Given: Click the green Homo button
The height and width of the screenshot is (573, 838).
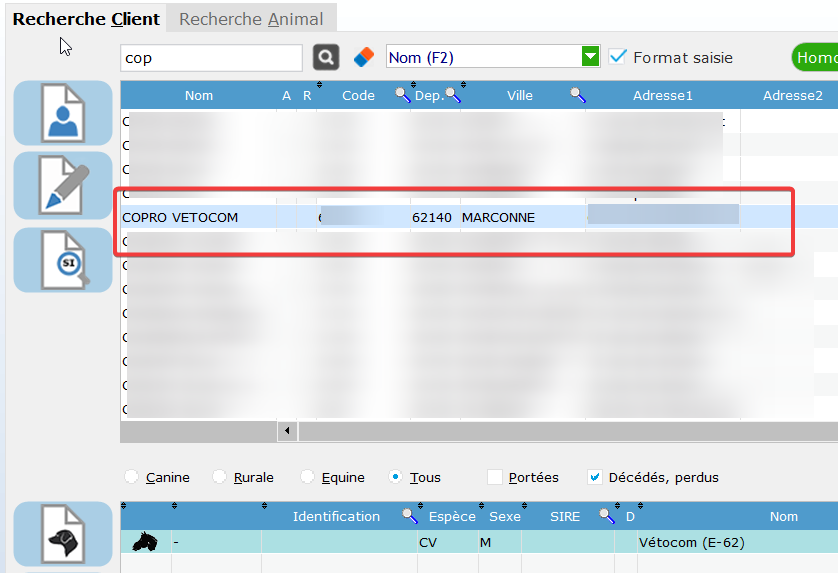Looking at the screenshot, I should pos(814,57).
